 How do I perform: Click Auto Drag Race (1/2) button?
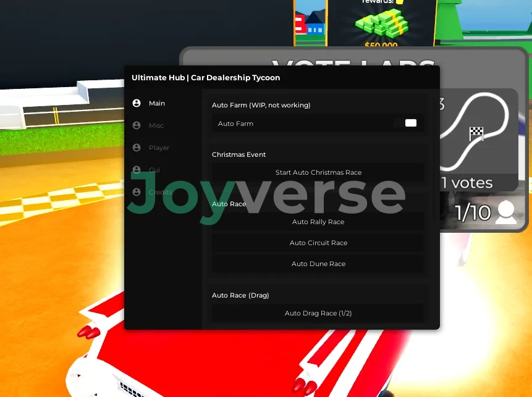click(318, 313)
